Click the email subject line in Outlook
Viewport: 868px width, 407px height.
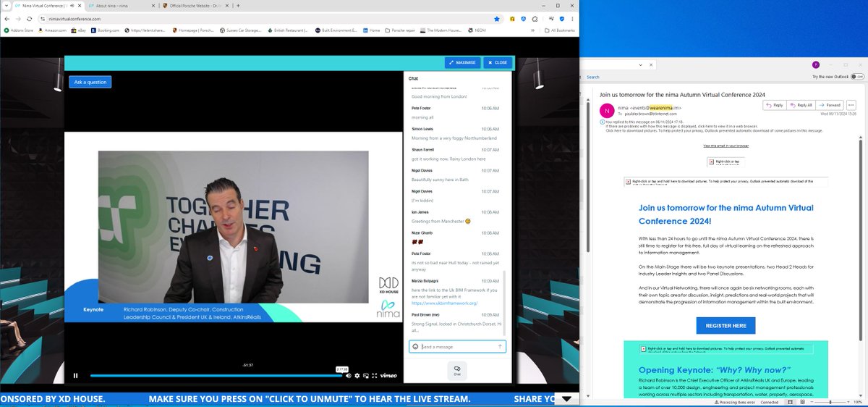682,94
